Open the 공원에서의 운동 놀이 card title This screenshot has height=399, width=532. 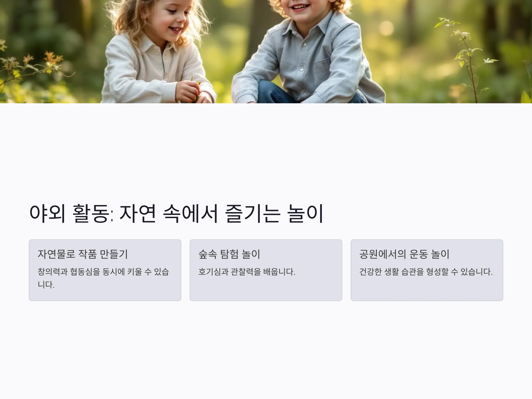tap(404, 254)
